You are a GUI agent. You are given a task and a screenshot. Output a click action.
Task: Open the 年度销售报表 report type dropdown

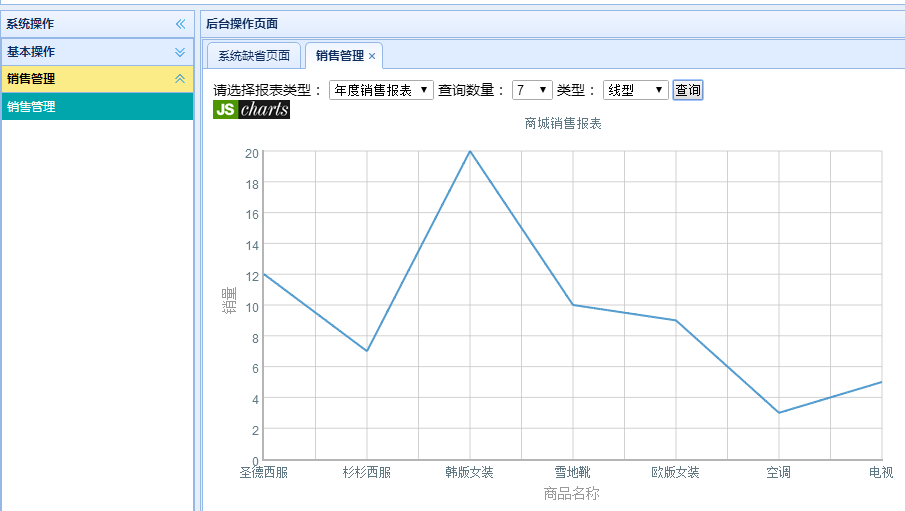click(381, 90)
